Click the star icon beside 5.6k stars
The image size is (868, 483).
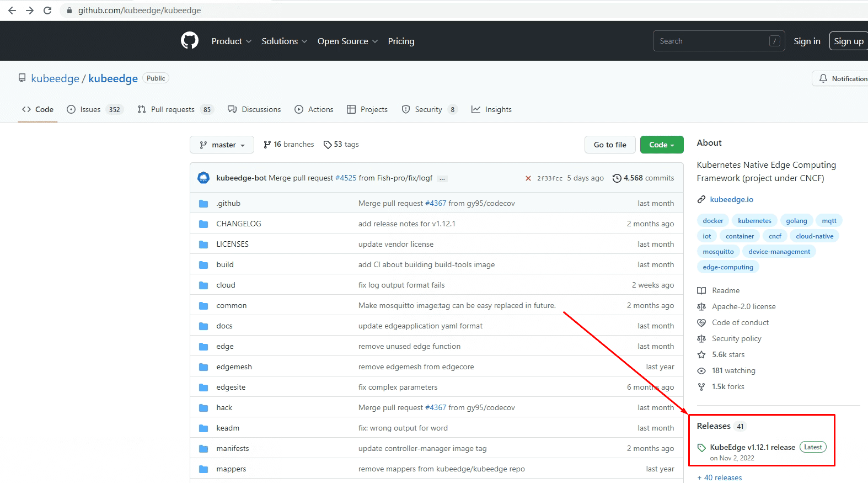[701, 354]
